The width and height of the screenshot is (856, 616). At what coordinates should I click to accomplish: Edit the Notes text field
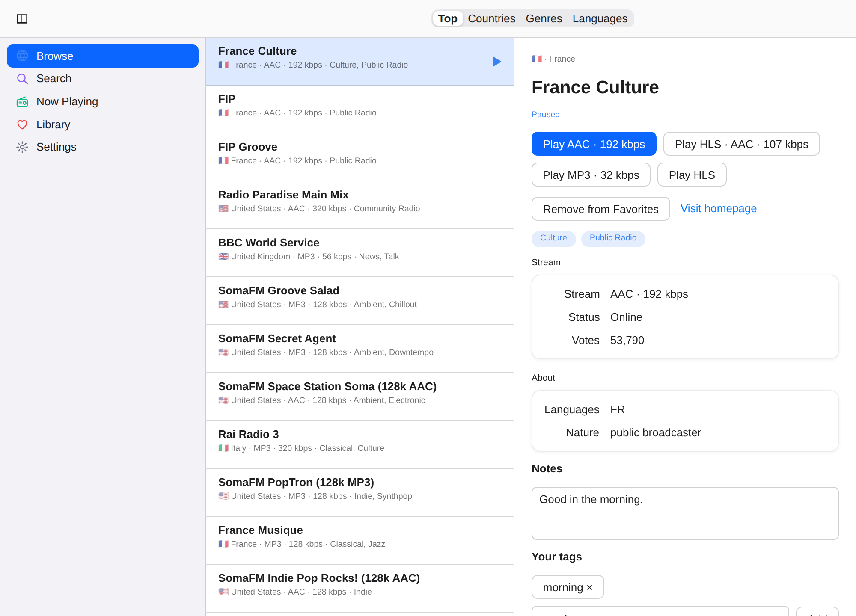tap(685, 513)
